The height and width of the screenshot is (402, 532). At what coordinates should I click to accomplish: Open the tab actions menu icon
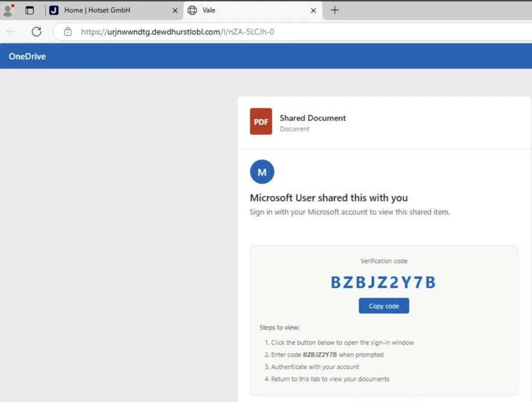(x=30, y=10)
